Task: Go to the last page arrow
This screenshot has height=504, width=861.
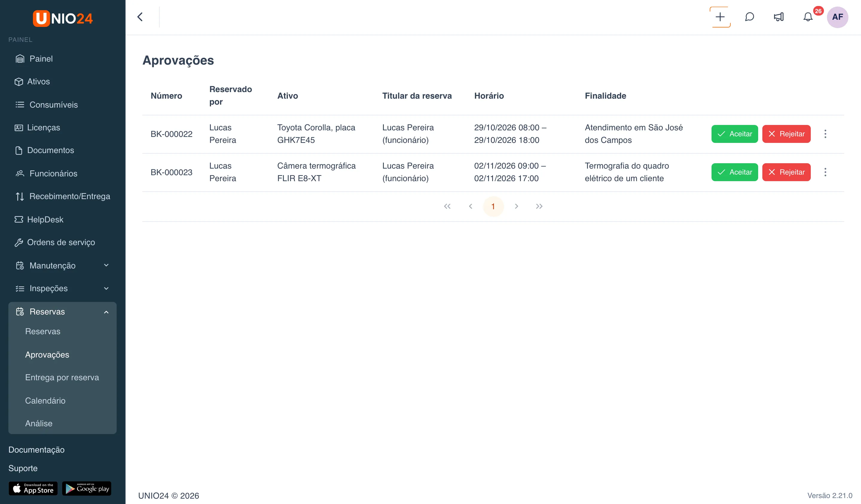Action: 539,206
